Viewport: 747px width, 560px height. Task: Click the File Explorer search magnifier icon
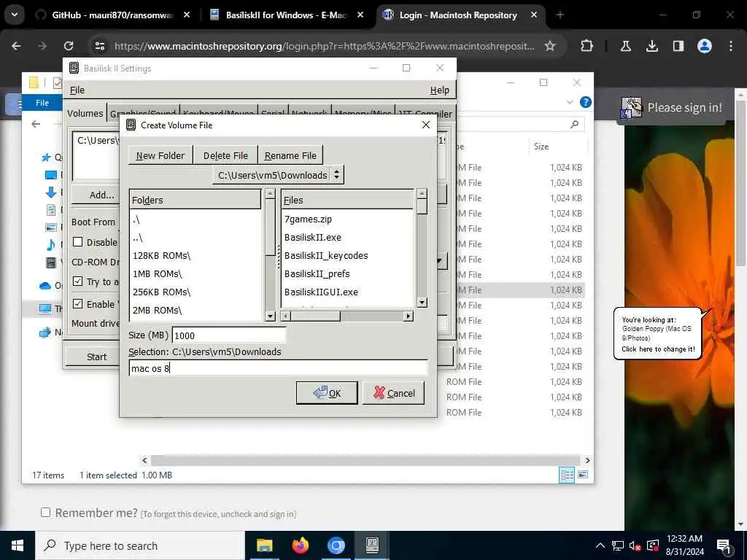point(575,124)
